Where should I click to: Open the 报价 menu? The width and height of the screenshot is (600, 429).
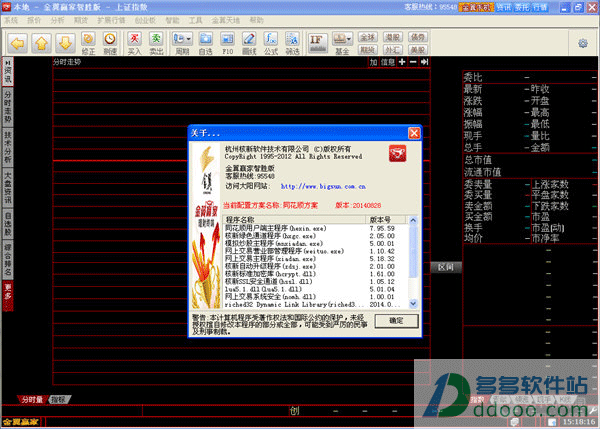tap(34, 21)
